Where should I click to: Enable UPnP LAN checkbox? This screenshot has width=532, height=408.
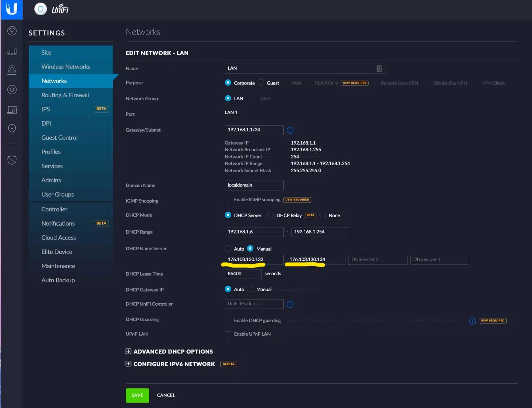point(228,334)
